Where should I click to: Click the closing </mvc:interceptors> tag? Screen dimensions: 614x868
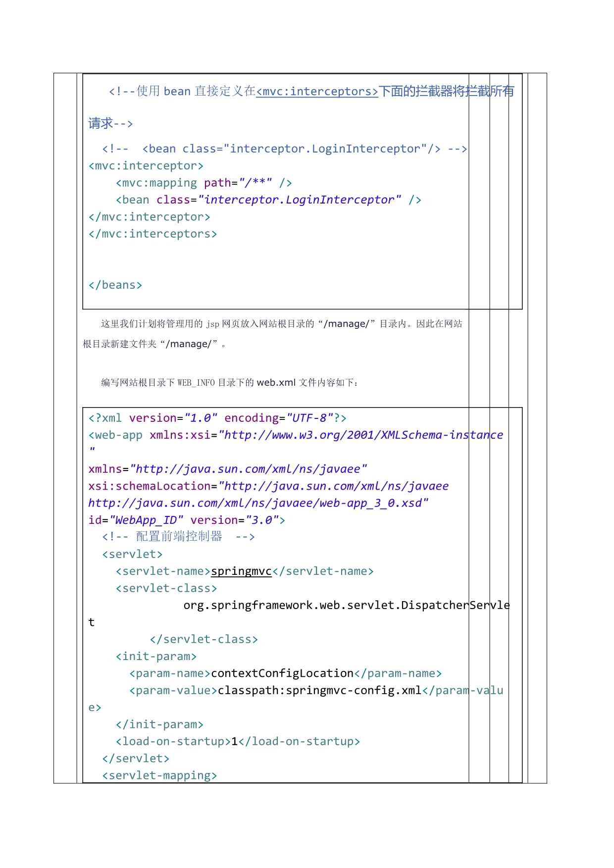(153, 234)
